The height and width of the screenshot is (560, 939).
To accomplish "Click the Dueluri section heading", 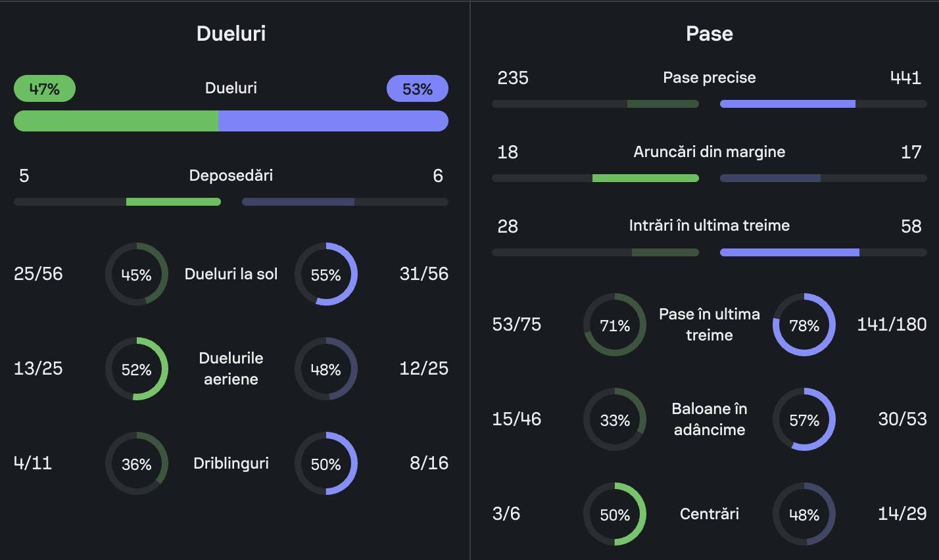I will (x=231, y=34).
